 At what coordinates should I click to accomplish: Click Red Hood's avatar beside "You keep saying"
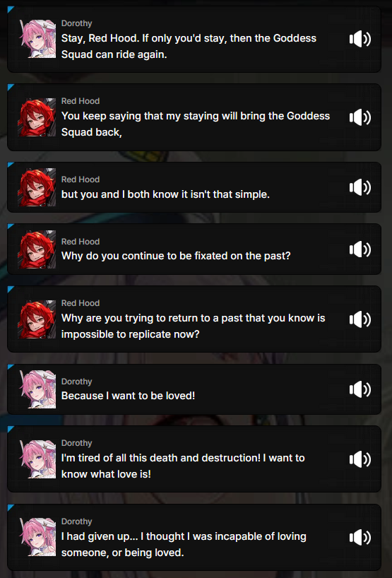pyautogui.click(x=37, y=117)
